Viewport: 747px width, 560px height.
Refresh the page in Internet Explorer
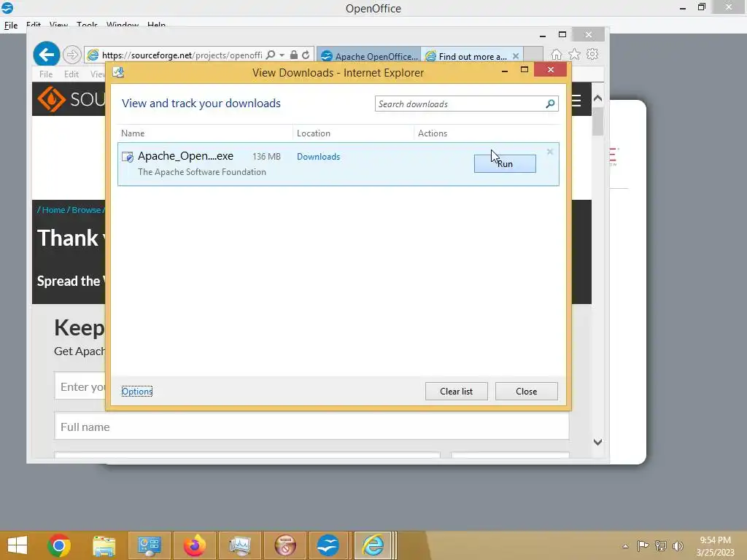point(306,55)
